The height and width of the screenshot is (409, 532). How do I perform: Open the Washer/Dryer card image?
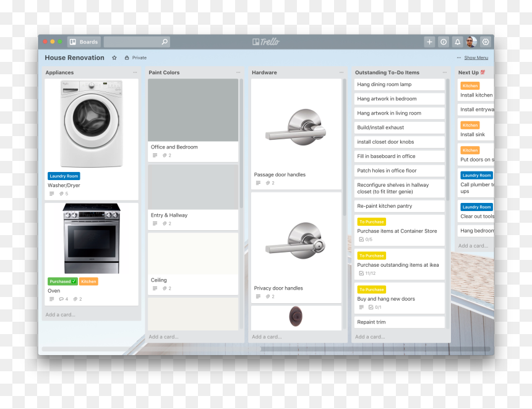92,124
